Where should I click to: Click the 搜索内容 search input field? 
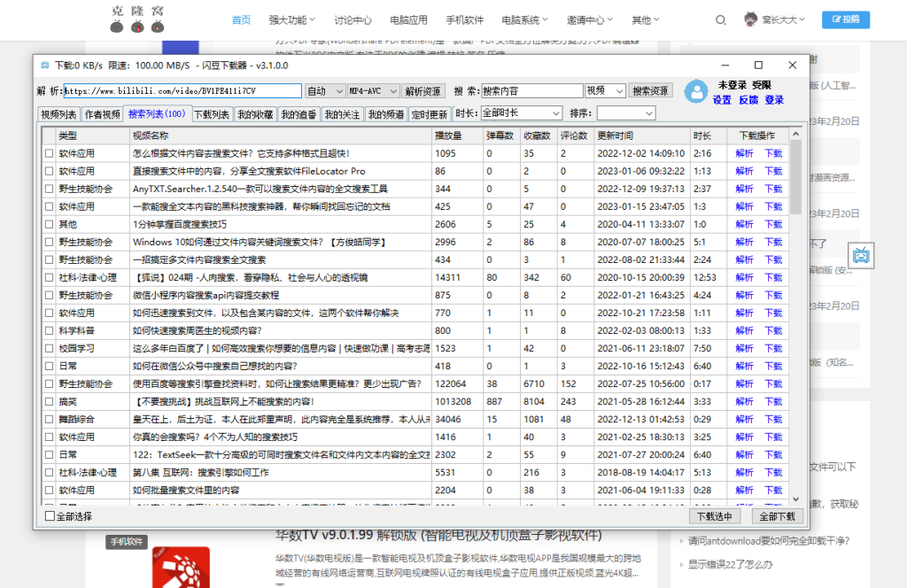(532, 91)
